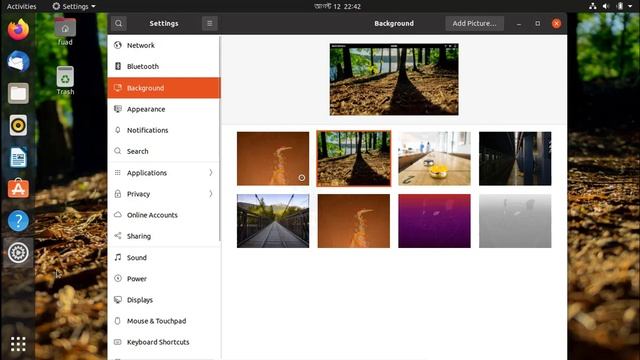Image resolution: width=640 pixels, height=360 pixels.
Task: Click the volume icon in top bar
Action: point(606,6)
